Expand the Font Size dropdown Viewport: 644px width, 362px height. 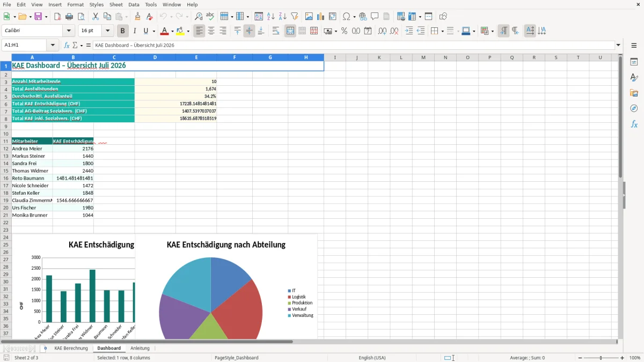(x=107, y=31)
